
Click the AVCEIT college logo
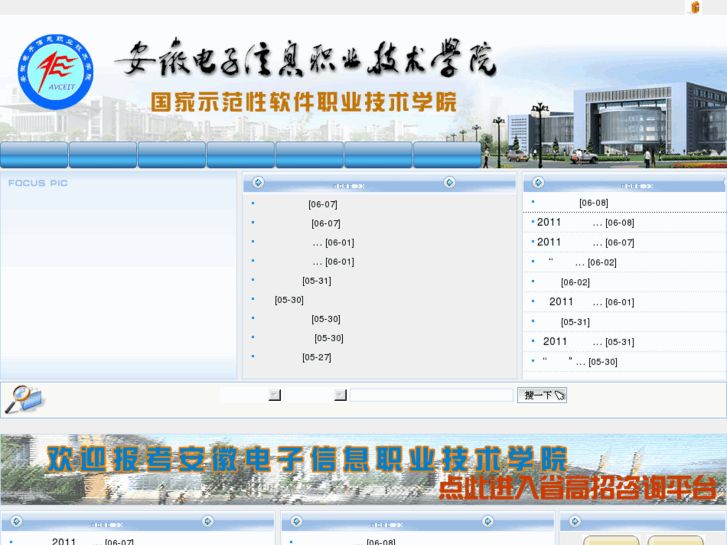point(56,71)
